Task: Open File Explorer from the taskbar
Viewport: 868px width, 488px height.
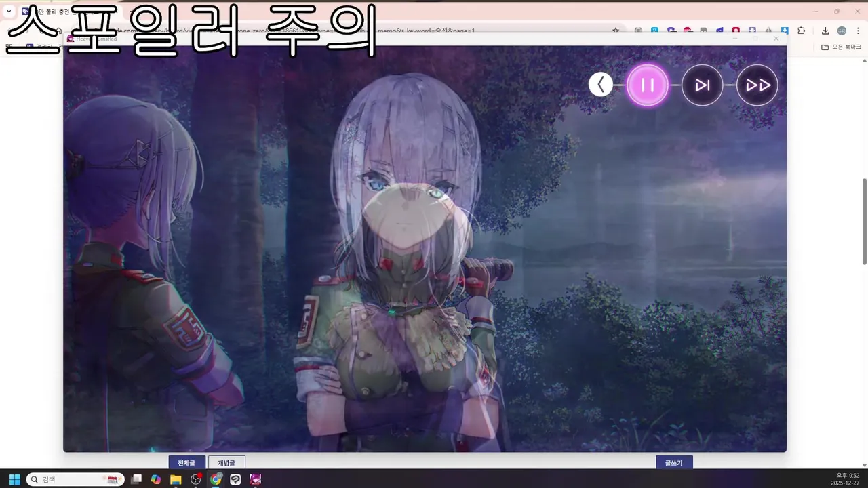Action: (x=176, y=479)
